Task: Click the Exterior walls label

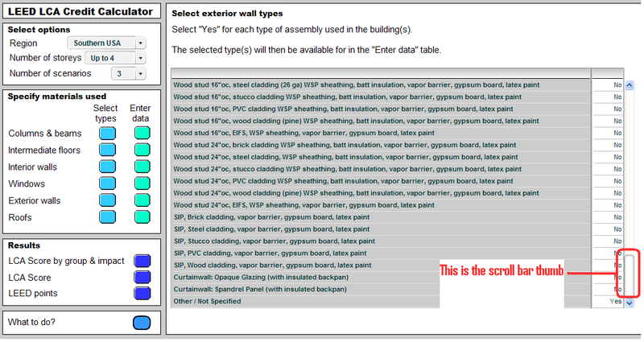Action: [x=35, y=200]
